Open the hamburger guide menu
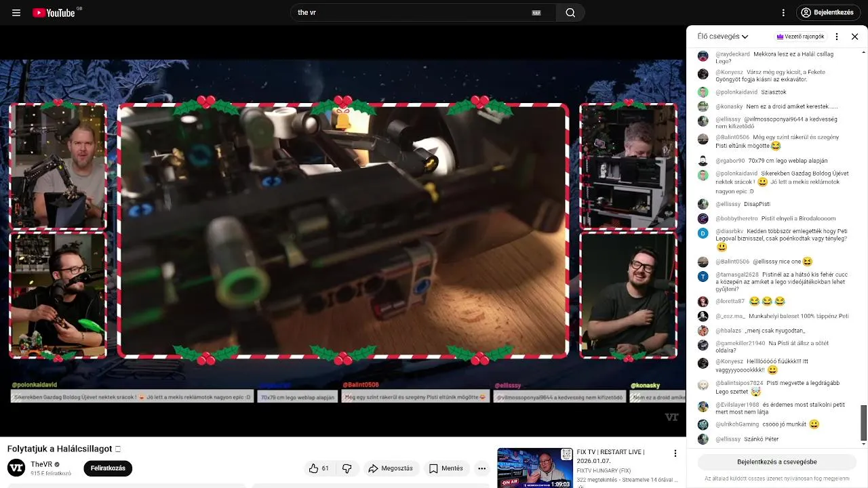868x488 pixels. click(x=16, y=13)
